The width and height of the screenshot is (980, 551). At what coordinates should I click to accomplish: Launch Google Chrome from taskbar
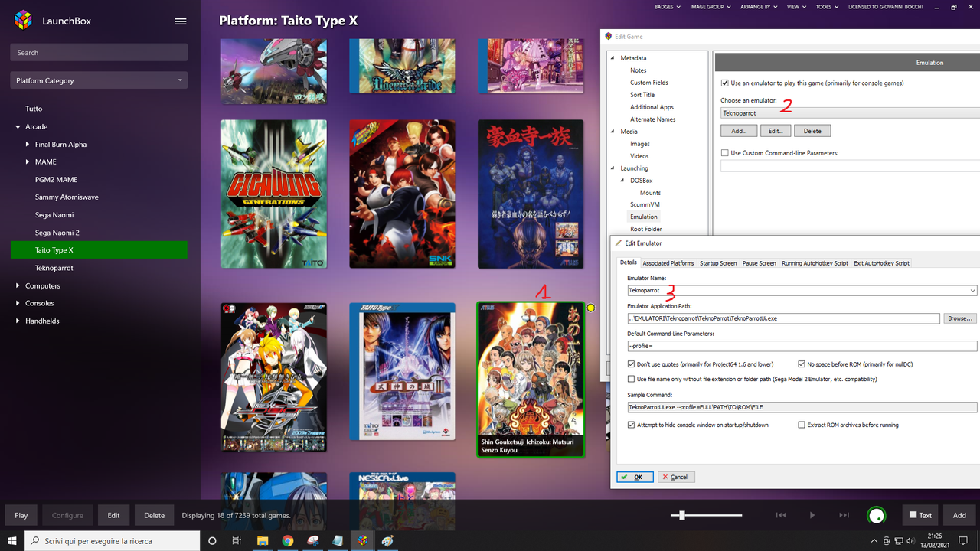287,541
